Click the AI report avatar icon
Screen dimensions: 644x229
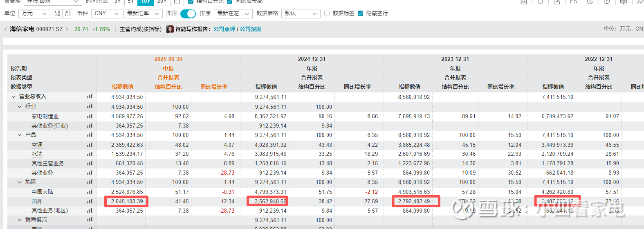tap(170, 29)
